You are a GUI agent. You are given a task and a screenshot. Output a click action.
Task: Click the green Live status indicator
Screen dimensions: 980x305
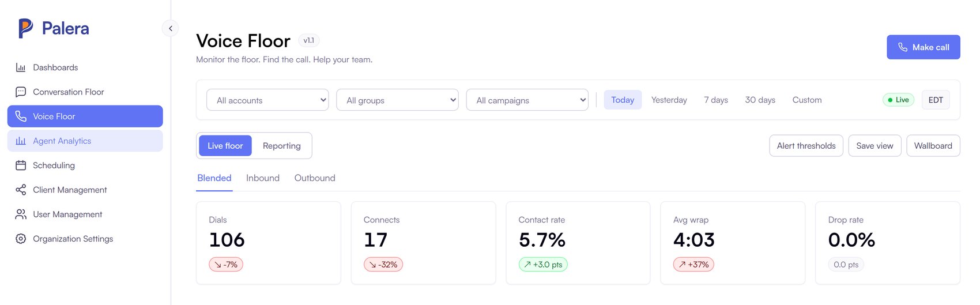[x=898, y=100]
